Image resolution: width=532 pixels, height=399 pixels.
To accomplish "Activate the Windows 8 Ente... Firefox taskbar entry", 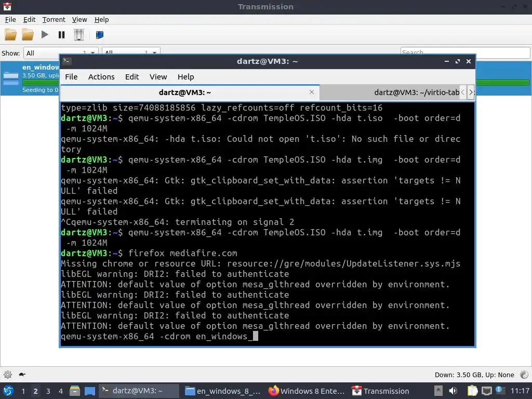I will [307, 391].
